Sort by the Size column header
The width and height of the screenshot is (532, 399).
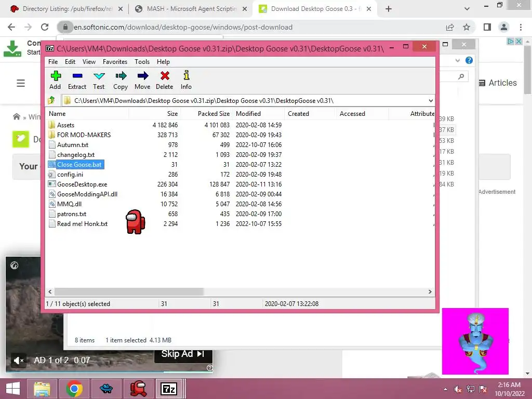[154, 114]
